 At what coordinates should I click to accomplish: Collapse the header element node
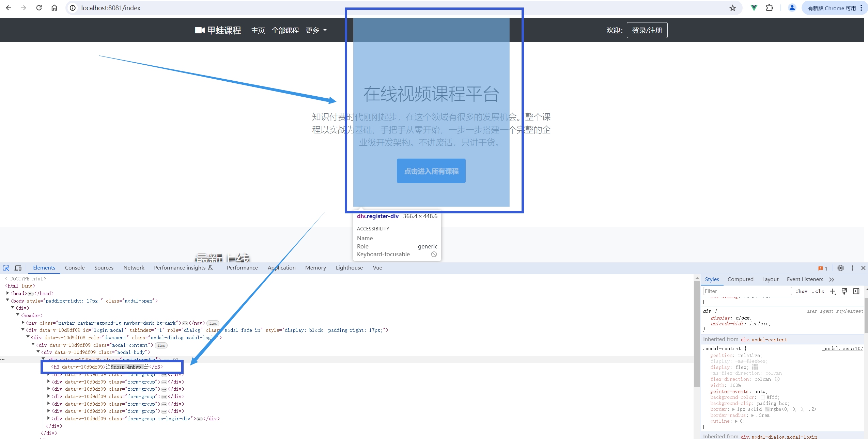point(17,315)
